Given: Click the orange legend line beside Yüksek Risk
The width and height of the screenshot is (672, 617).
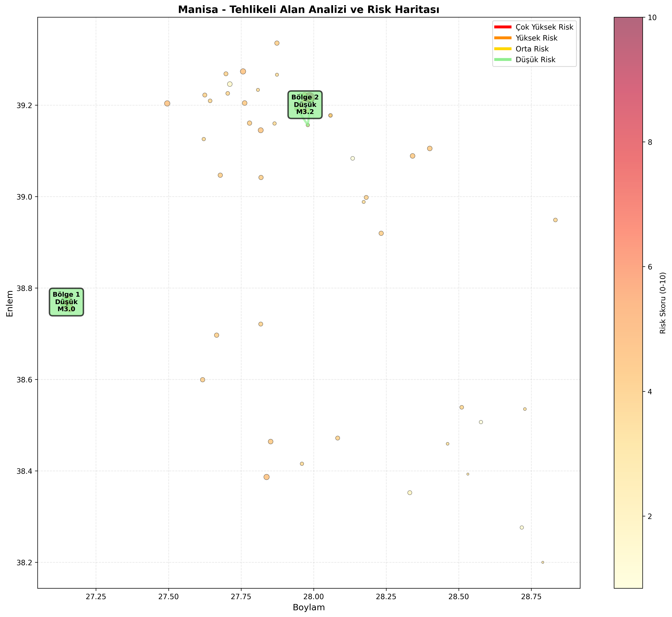Looking at the screenshot, I should click(502, 38).
